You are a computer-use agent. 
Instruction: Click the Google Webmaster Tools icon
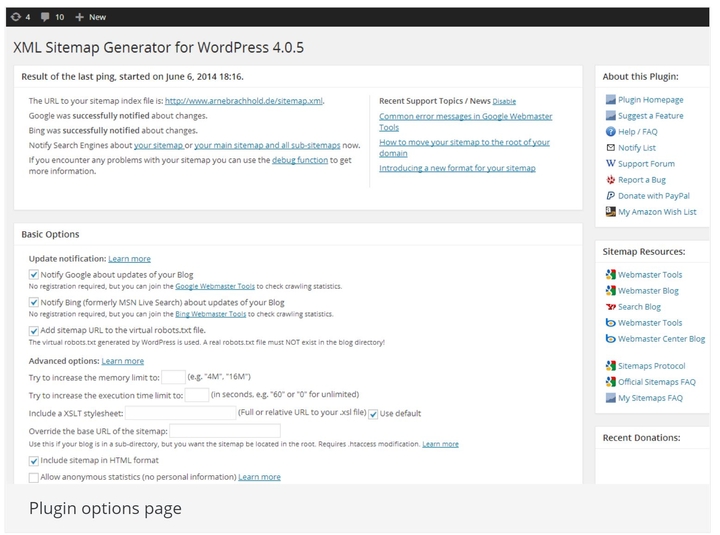point(610,275)
